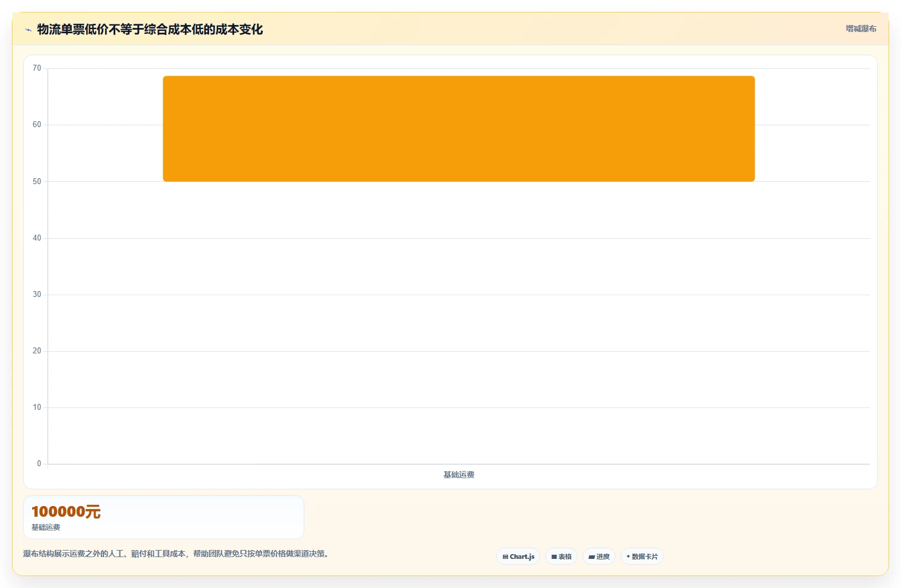Click the description text starting with 瀑布结构展示
Screen dimensions: 901x588
pos(176,554)
